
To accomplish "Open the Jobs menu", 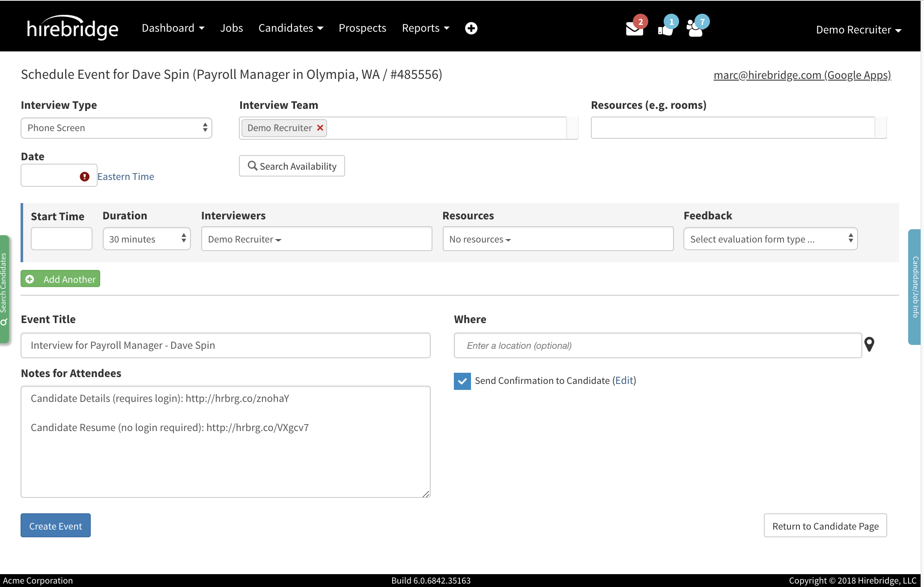I will tap(231, 27).
